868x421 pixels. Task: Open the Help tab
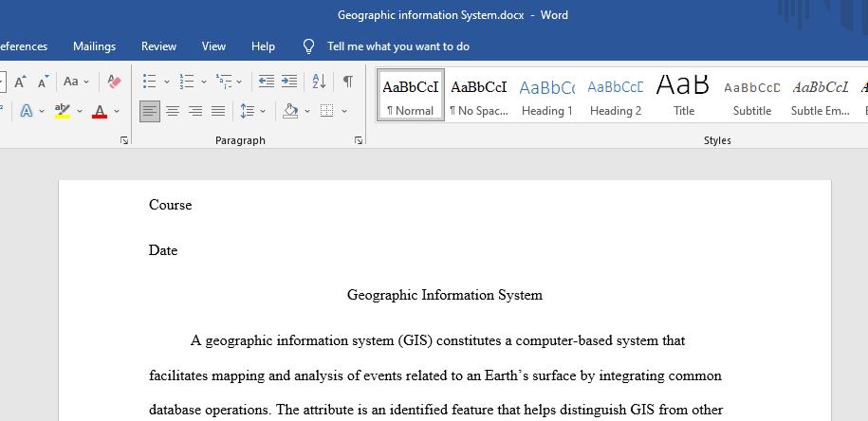point(263,46)
